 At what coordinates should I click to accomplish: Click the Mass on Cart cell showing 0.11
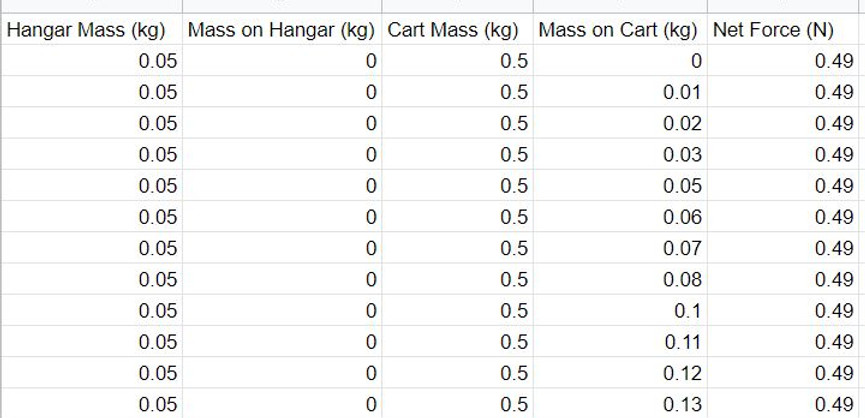[x=620, y=341]
